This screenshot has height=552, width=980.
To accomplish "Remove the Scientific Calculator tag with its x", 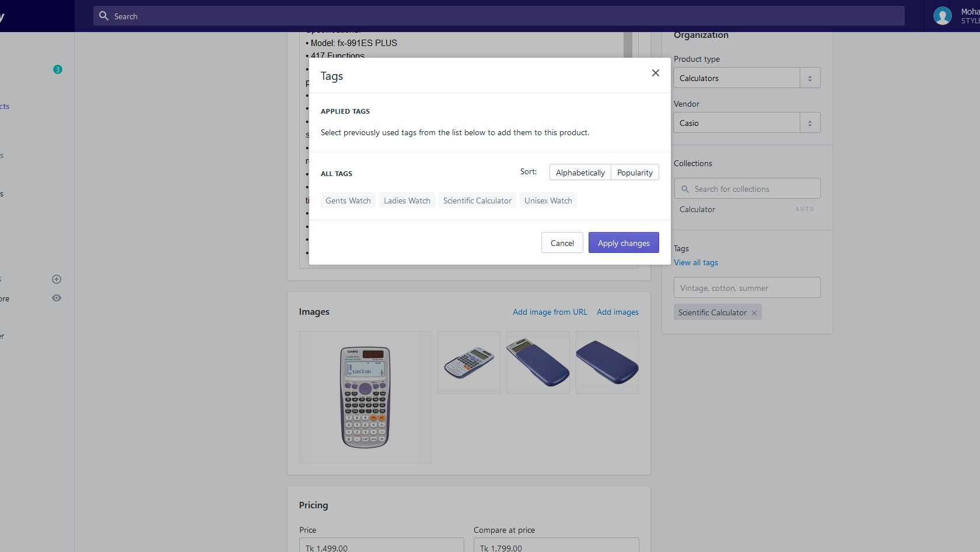I will [754, 313].
